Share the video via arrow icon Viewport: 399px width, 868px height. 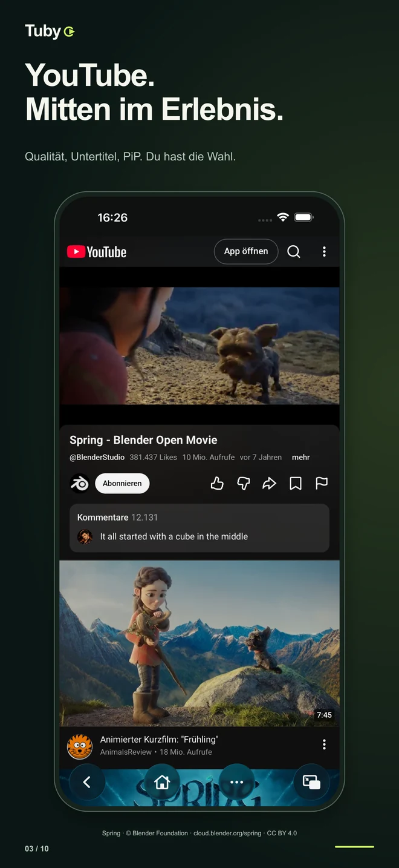pos(269,483)
